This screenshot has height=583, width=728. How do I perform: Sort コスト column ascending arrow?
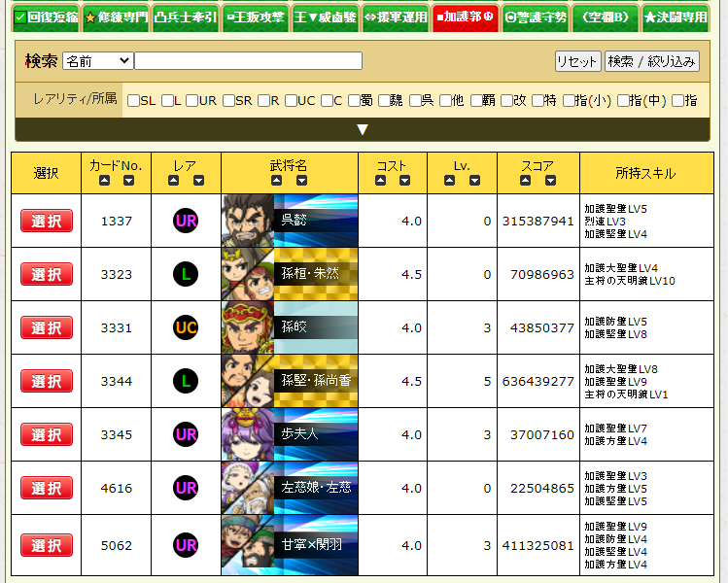click(381, 180)
